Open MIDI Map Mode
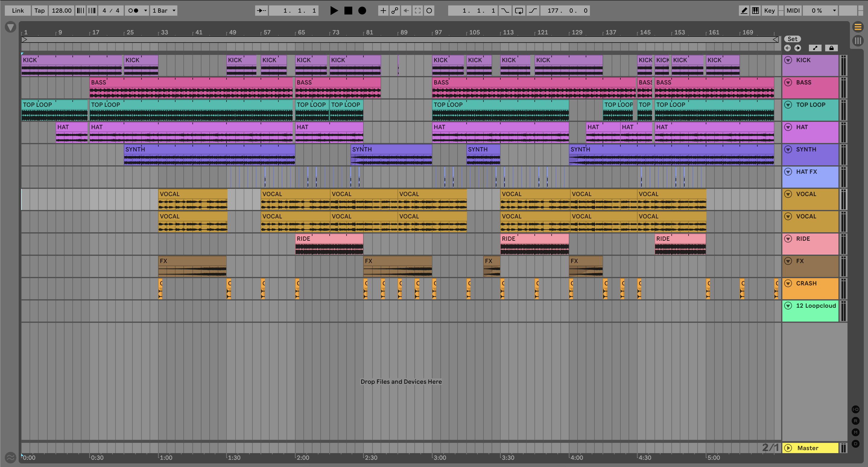This screenshot has width=868, height=467. click(793, 11)
